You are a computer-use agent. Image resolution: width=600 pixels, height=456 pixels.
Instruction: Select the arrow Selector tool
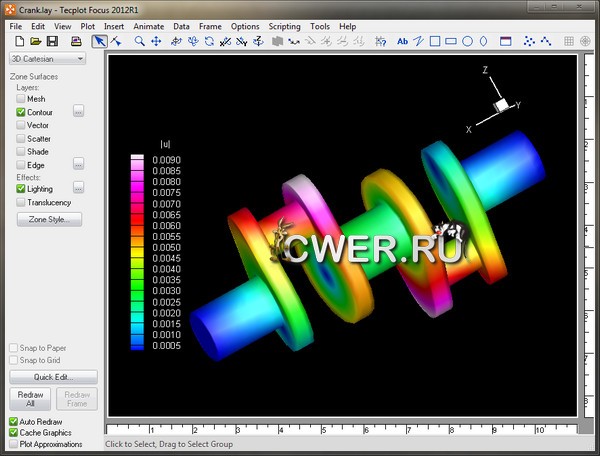(x=100, y=42)
